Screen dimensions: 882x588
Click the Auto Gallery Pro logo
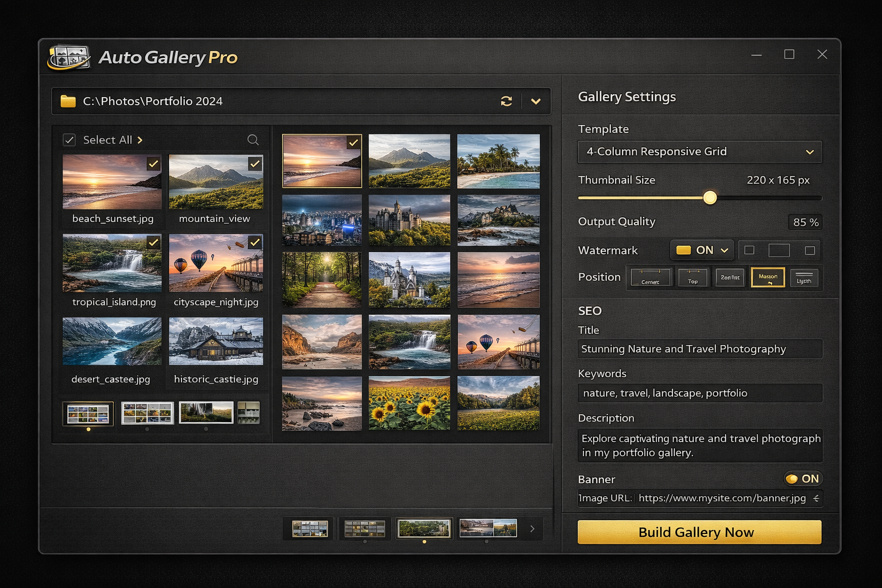(69, 57)
